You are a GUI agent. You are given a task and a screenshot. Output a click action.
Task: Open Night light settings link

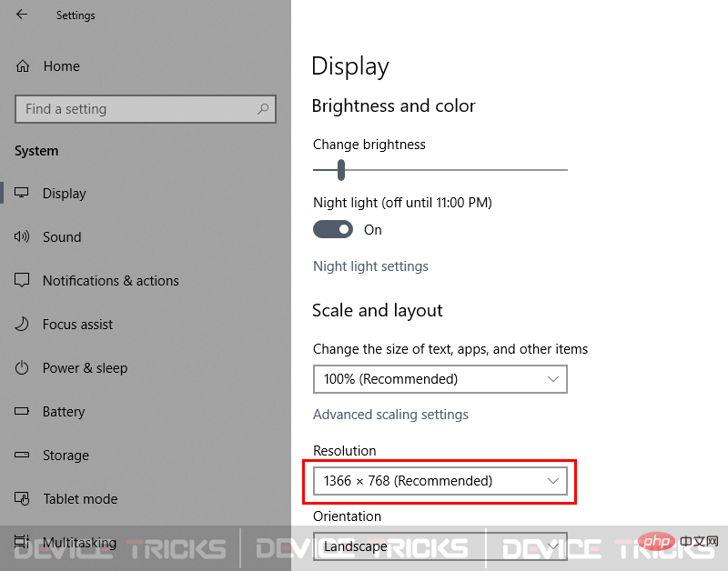click(x=370, y=266)
